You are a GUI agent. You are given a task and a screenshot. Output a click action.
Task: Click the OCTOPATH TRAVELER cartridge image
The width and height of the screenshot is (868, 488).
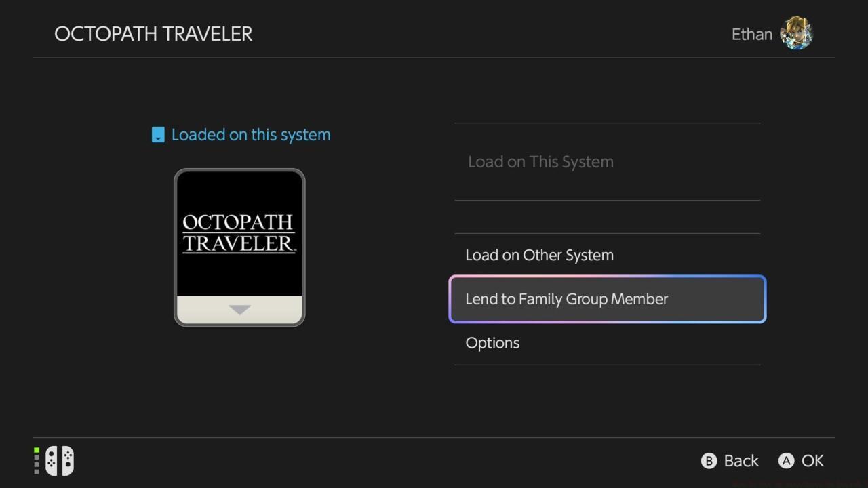coord(239,247)
